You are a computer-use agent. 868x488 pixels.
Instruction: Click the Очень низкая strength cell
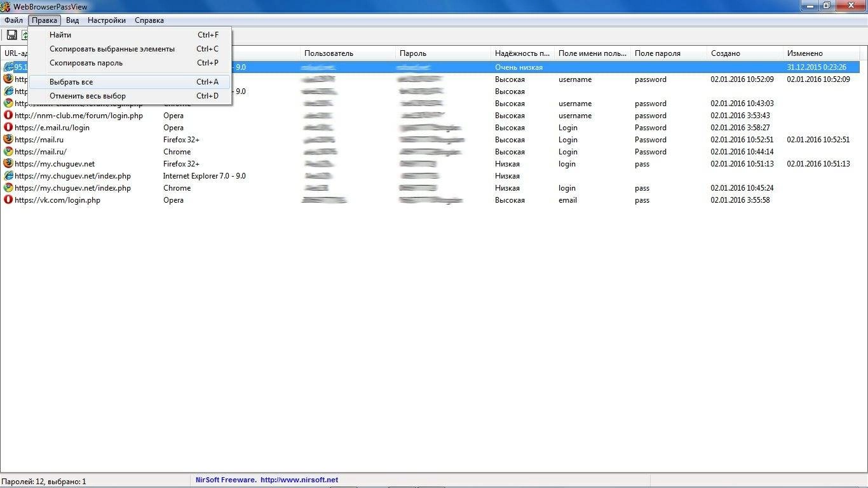(519, 67)
